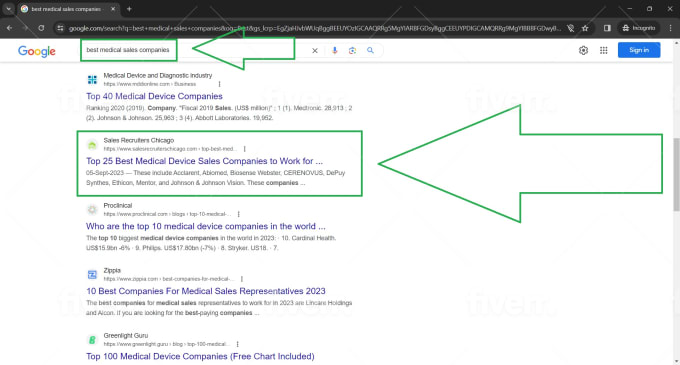Click 'Sales Recruiters Chicago' site name text

pyautogui.click(x=138, y=140)
